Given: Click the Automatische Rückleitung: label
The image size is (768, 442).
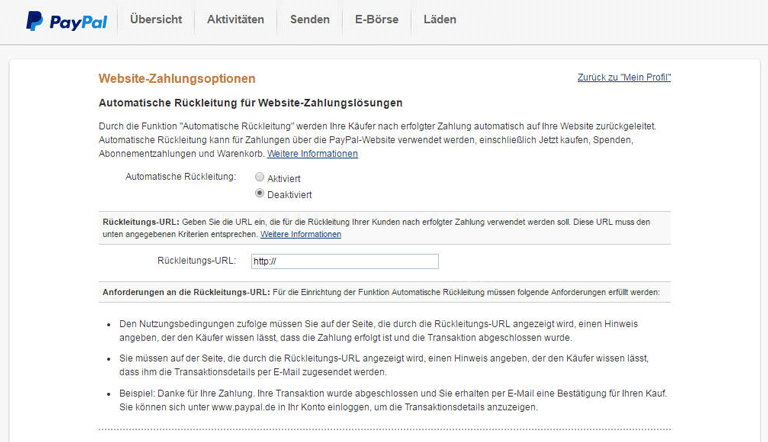Looking at the screenshot, I should point(181,176).
